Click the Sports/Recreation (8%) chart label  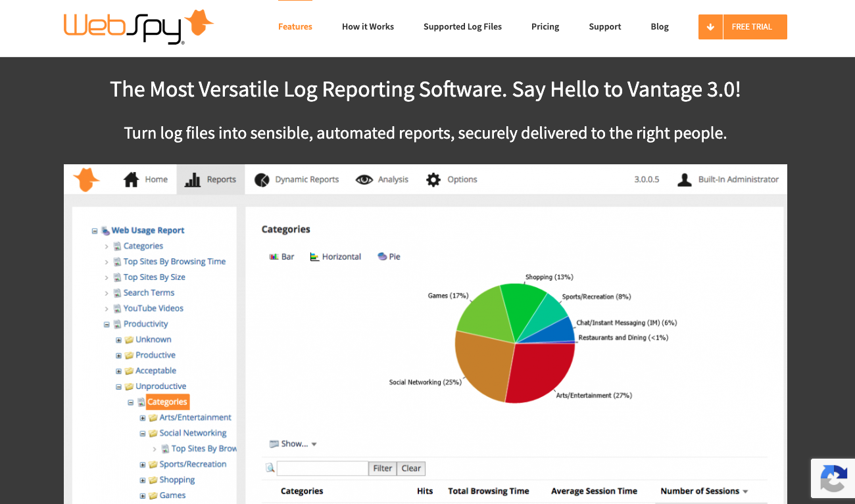coord(597,297)
